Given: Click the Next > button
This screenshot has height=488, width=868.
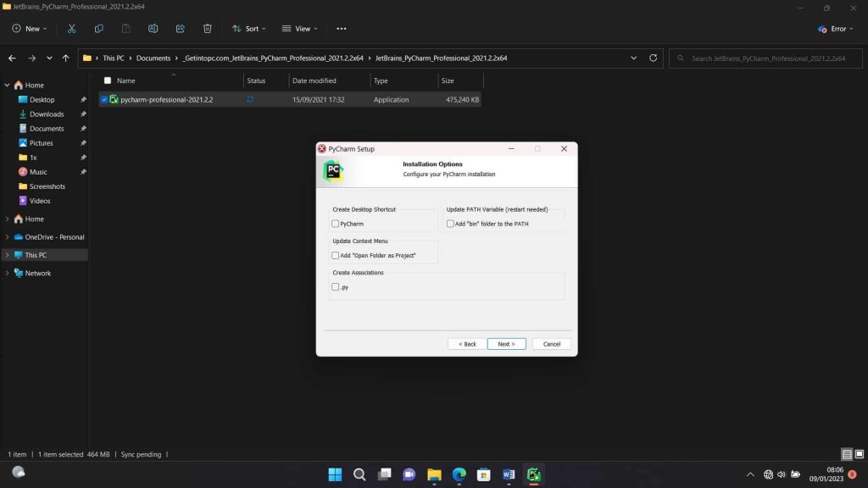Looking at the screenshot, I should tap(506, 344).
